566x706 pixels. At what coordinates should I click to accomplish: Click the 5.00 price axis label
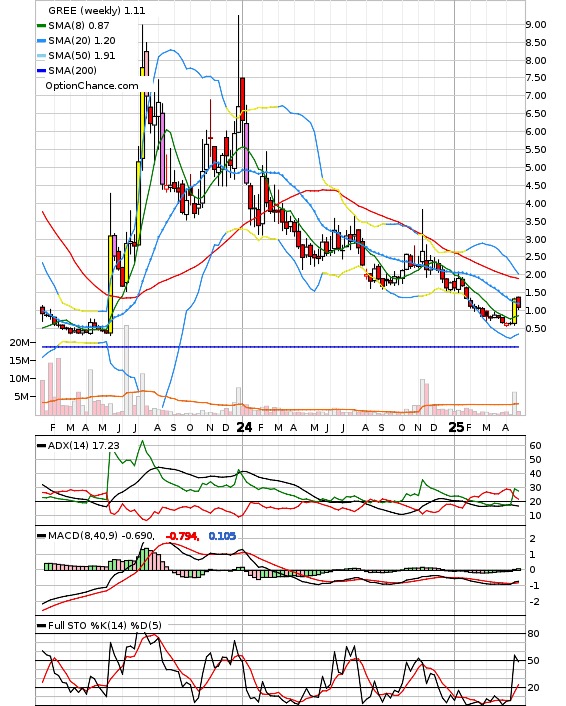pyautogui.click(x=536, y=167)
